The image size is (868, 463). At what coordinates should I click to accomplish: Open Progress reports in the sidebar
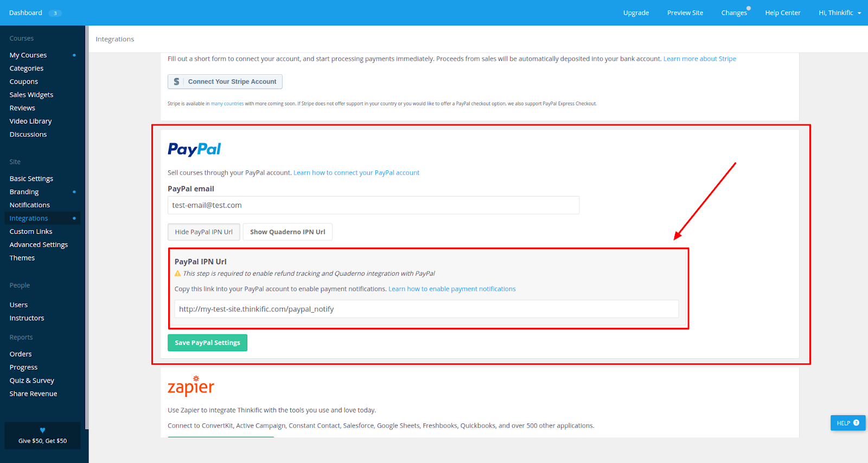pos(23,367)
